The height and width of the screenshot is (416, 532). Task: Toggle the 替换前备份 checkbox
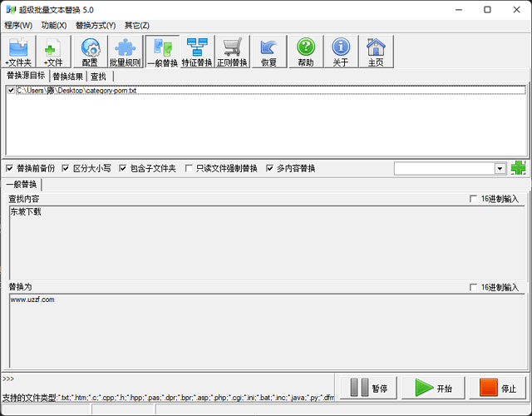click(x=10, y=168)
